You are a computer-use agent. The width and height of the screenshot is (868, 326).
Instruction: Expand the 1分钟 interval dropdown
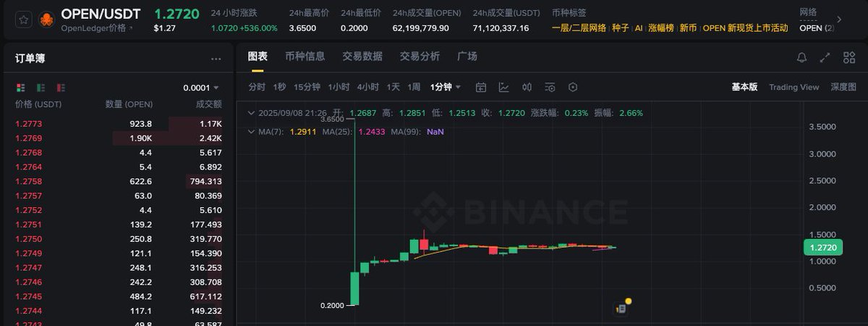(446, 87)
